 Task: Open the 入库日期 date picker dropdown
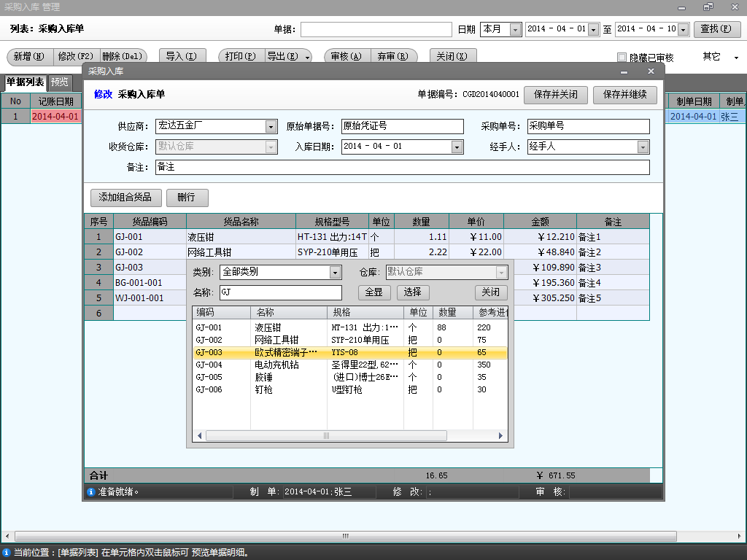(457, 147)
